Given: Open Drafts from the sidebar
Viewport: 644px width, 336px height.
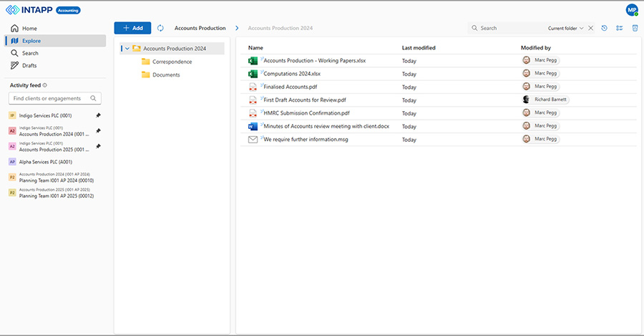Looking at the screenshot, I should click(x=29, y=65).
